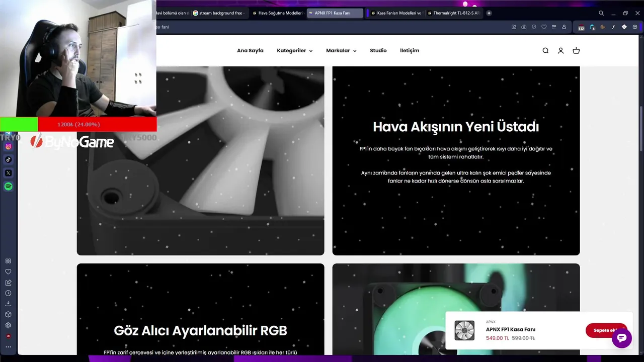Click the search tabs magnifier icon
The image size is (644, 362).
click(x=601, y=13)
